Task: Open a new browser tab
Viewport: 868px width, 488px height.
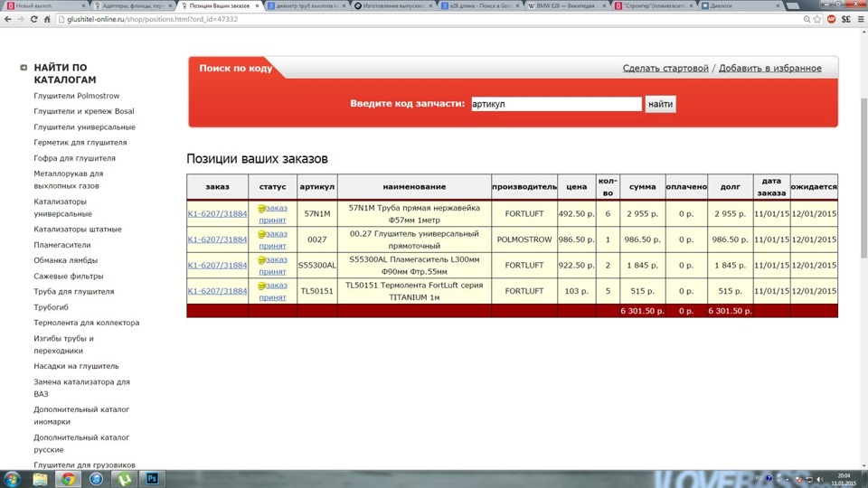Action: (793, 6)
